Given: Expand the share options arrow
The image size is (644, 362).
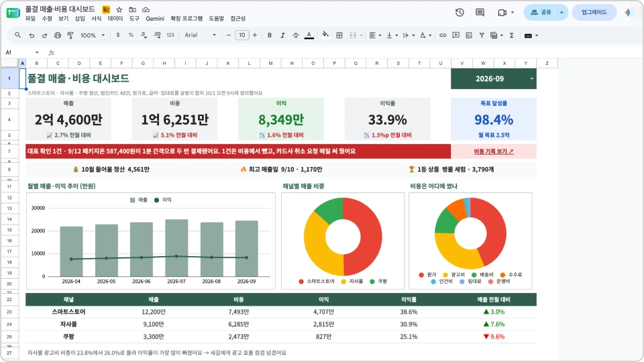Looking at the screenshot, I should point(561,12).
